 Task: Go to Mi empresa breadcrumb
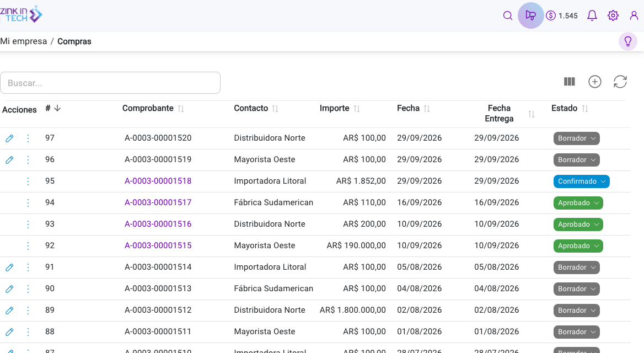(x=23, y=41)
